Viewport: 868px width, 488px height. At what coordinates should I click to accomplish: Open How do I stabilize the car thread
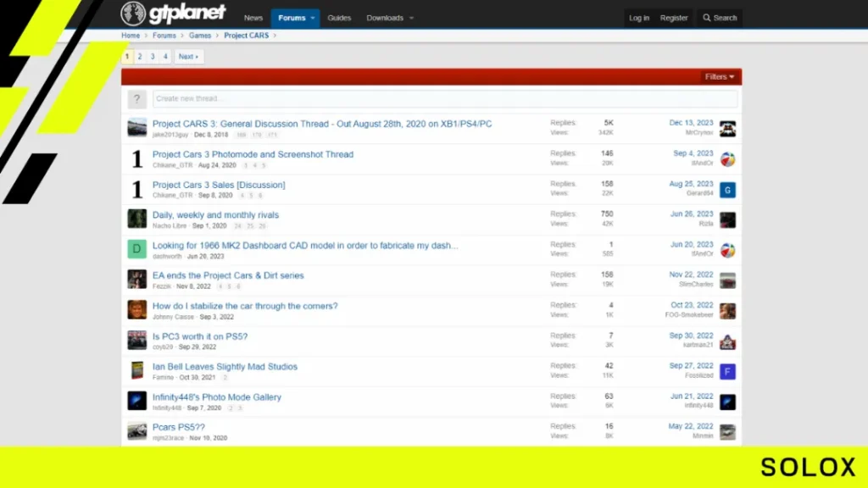point(245,305)
